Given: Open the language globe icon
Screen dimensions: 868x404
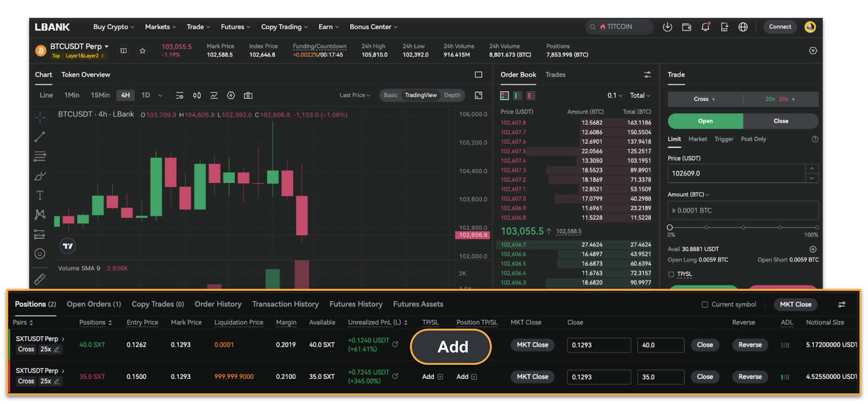Looking at the screenshot, I should [743, 27].
